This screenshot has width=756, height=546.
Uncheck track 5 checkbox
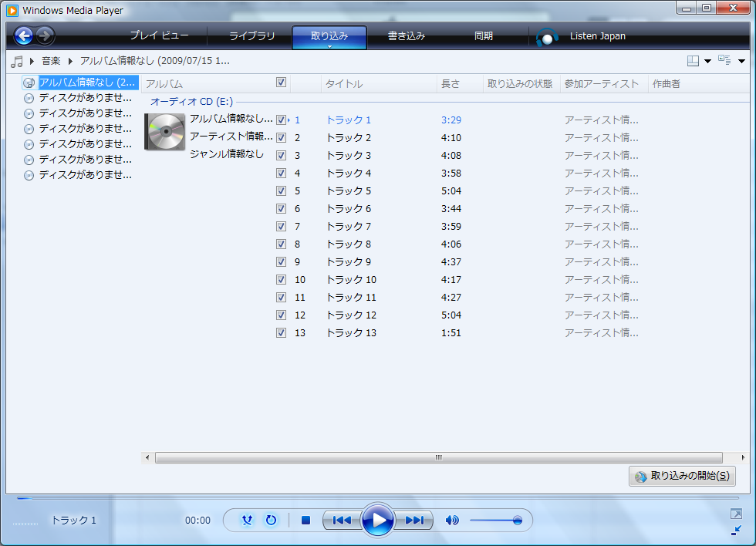click(x=281, y=190)
